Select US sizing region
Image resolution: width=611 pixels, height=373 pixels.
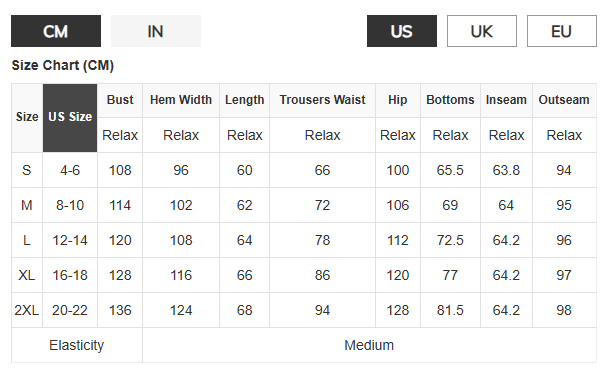(x=402, y=31)
